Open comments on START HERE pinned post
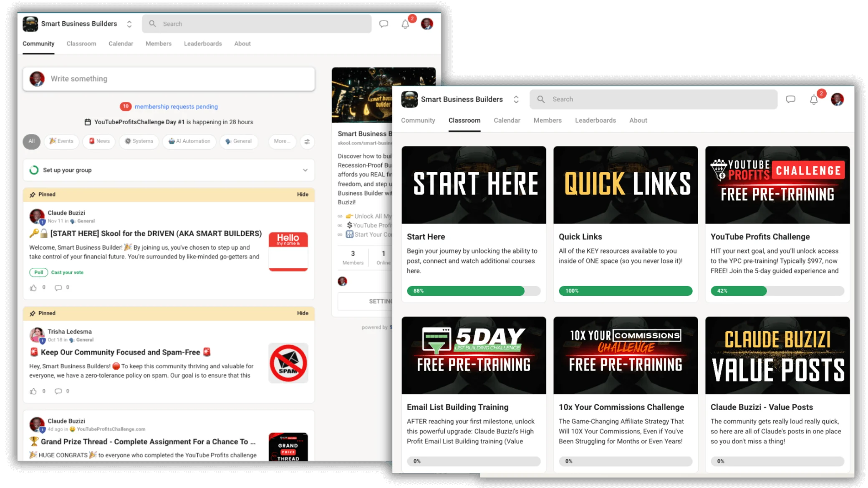The width and height of the screenshot is (868, 488). pyautogui.click(x=58, y=287)
